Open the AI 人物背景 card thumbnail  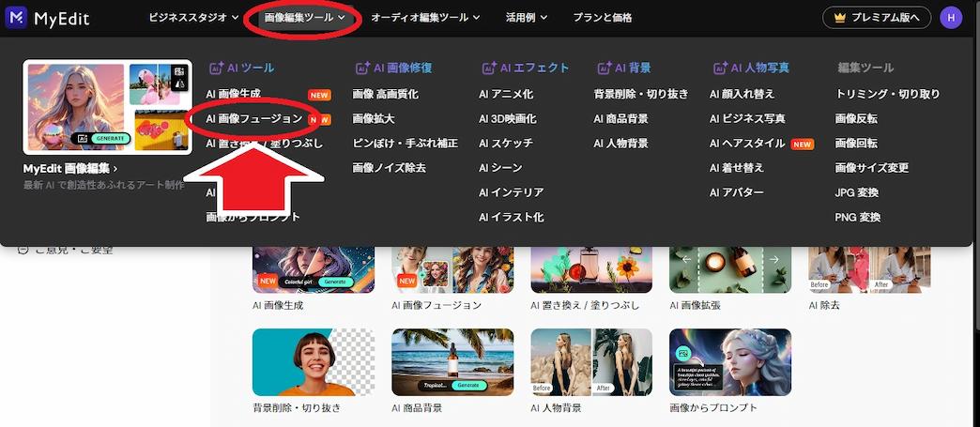tap(591, 362)
